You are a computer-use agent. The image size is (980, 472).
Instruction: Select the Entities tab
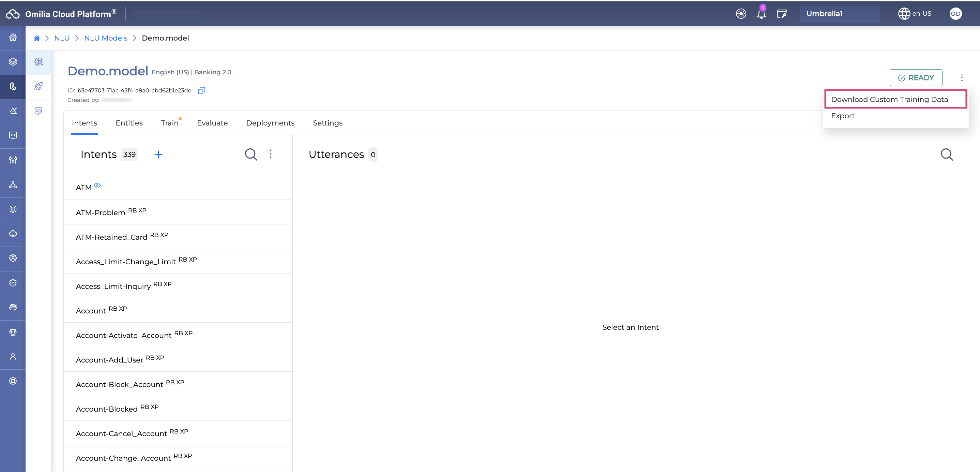(129, 122)
